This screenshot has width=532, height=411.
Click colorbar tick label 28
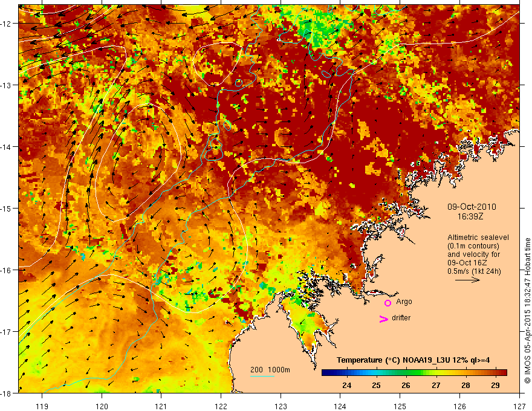coord(466,385)
